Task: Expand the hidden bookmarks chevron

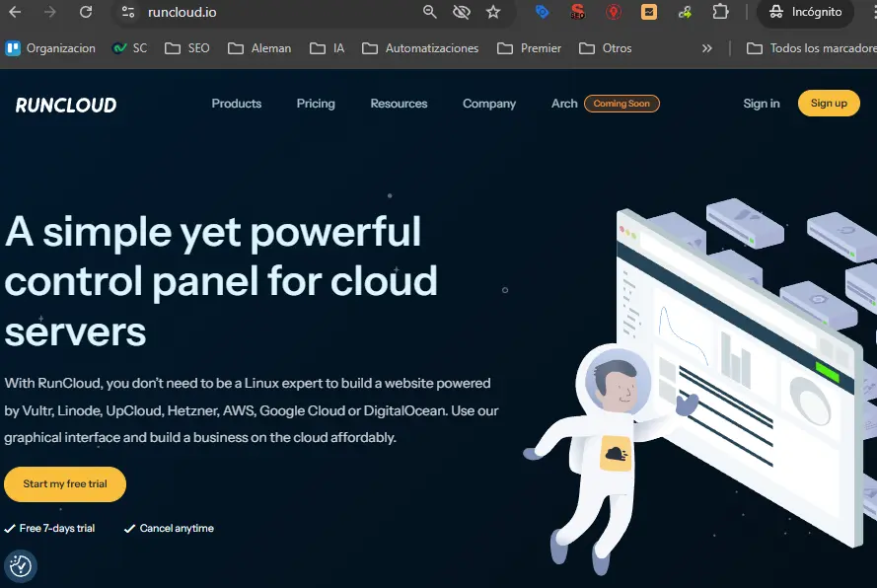Action: coord(705,47)
